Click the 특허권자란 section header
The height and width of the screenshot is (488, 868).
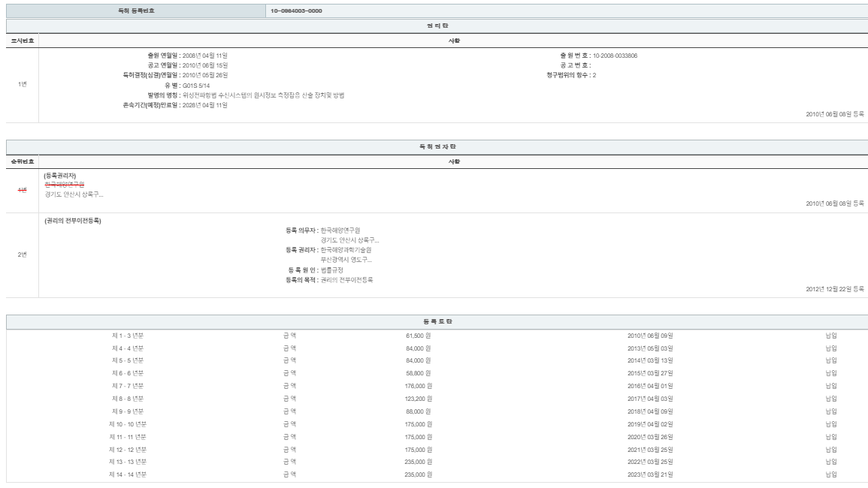click(x=437, y=146)
